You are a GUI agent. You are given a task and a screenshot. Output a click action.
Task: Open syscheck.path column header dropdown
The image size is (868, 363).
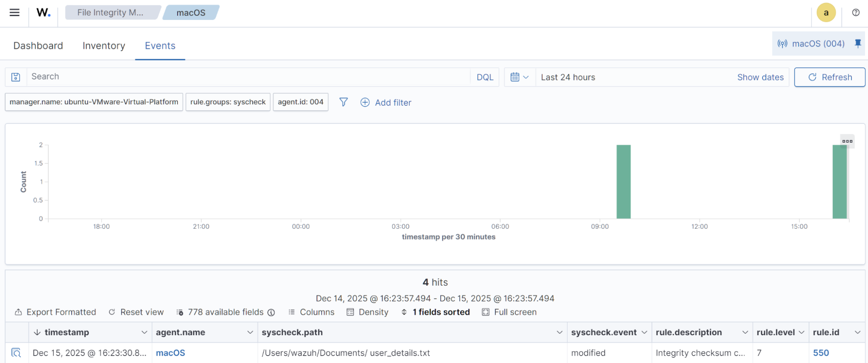click(x=559, y=332)
